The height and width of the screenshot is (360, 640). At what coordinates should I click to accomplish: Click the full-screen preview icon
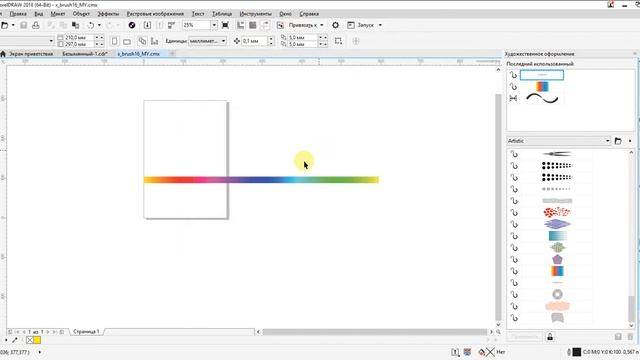(x=225, y=25)
